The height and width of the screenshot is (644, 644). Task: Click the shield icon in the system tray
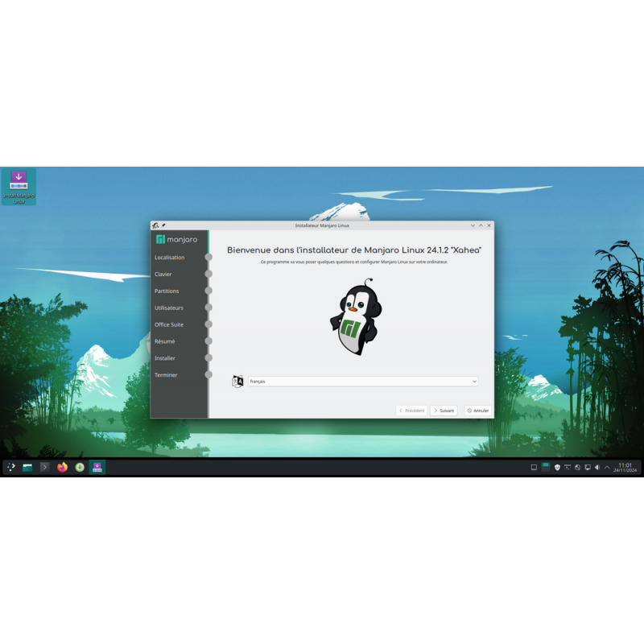click(557, 467)
